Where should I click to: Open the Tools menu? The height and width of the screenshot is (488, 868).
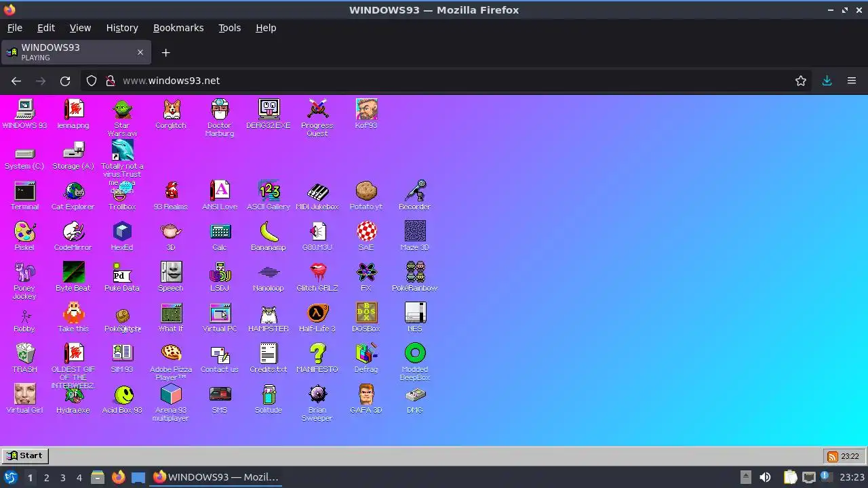[229, 28]
